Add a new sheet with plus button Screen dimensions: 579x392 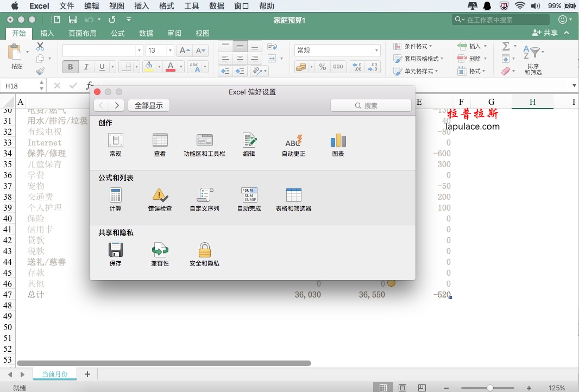pyautogui.click(x=87, y=374)
